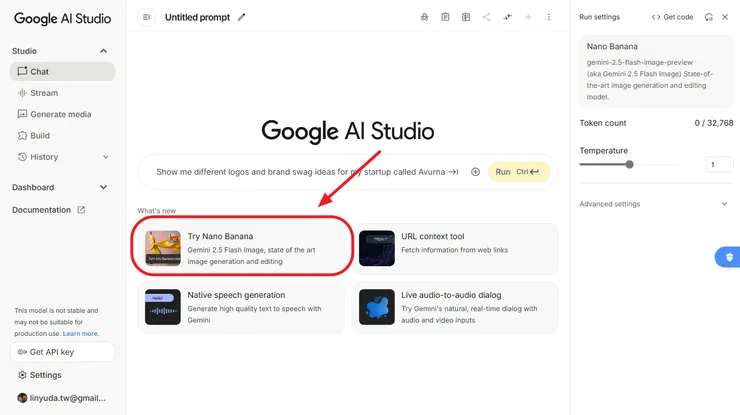Click the Temperature slider handle
Viewport: 740px width, 415px height.
tap(629, 165)
